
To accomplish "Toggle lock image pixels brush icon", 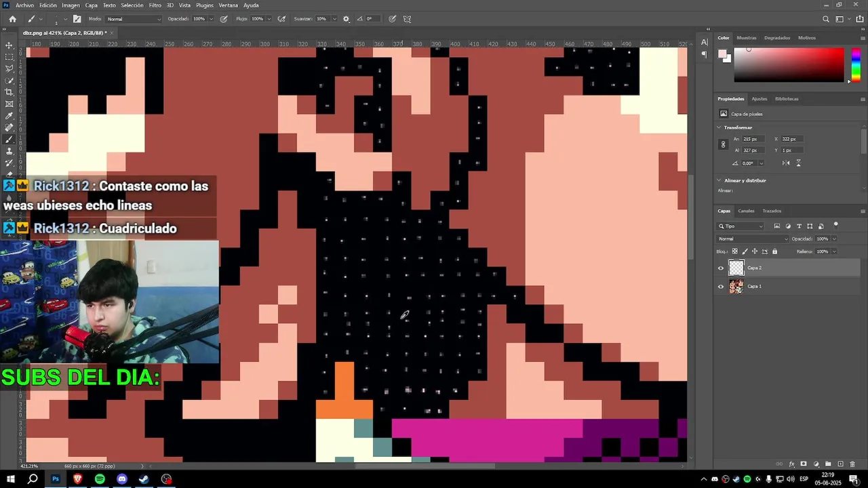I will [745, 251].
